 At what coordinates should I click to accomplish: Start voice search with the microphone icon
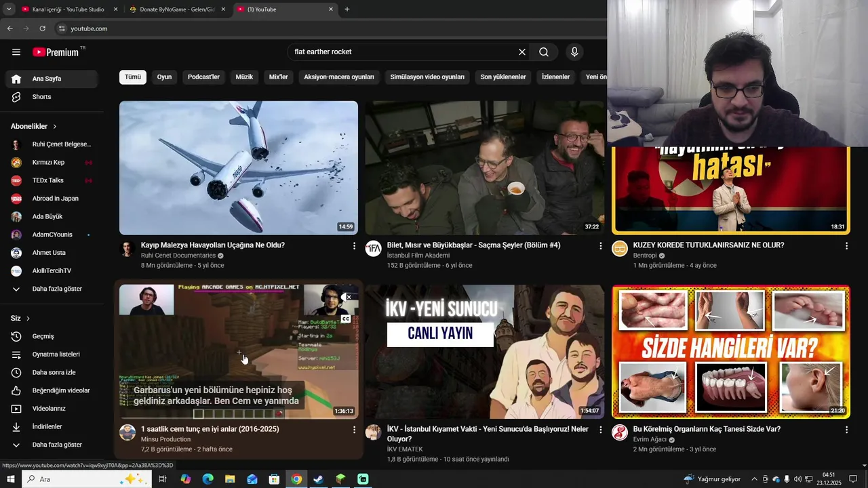(x=574, y=52)
